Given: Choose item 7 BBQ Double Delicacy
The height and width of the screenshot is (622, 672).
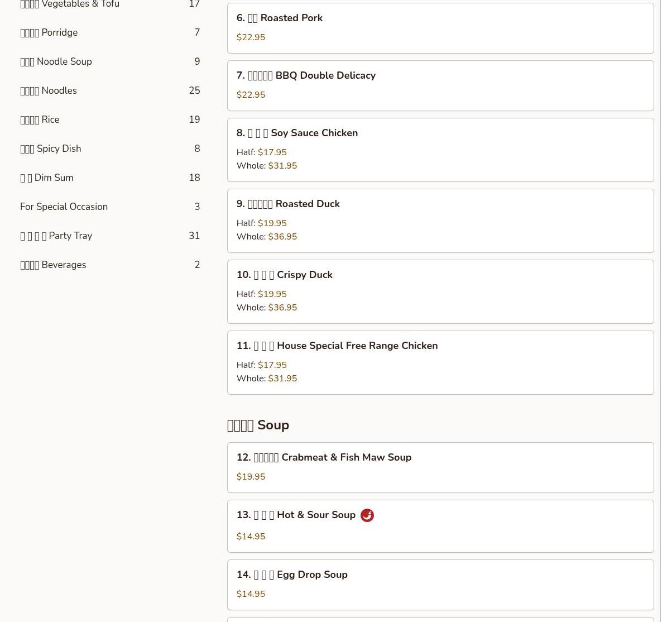Looking at the screenshot, I should pyautogui.click(x=440, y=85).
